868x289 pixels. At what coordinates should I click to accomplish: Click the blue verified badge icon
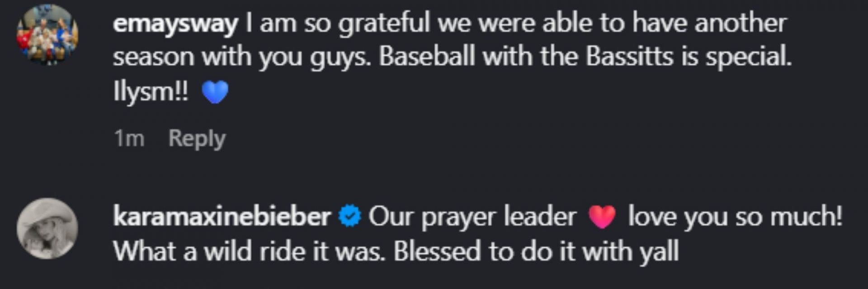pyautogui.click(x=350, y=216)
